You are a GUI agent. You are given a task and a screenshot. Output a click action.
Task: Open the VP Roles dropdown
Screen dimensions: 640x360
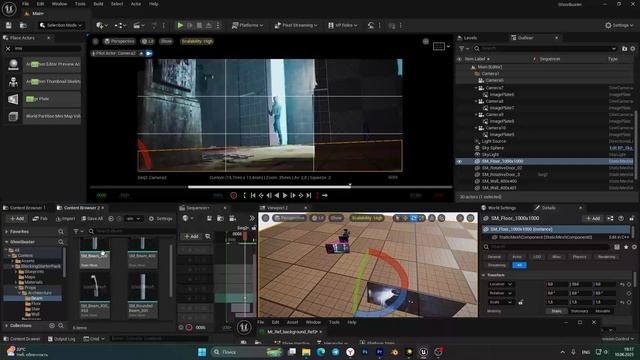tap(343, 25)
